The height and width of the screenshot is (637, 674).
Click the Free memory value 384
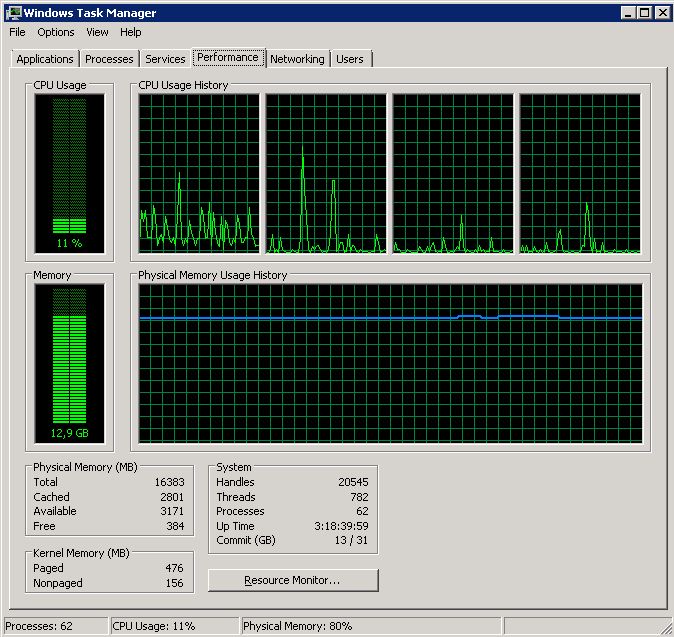point(175,527)
